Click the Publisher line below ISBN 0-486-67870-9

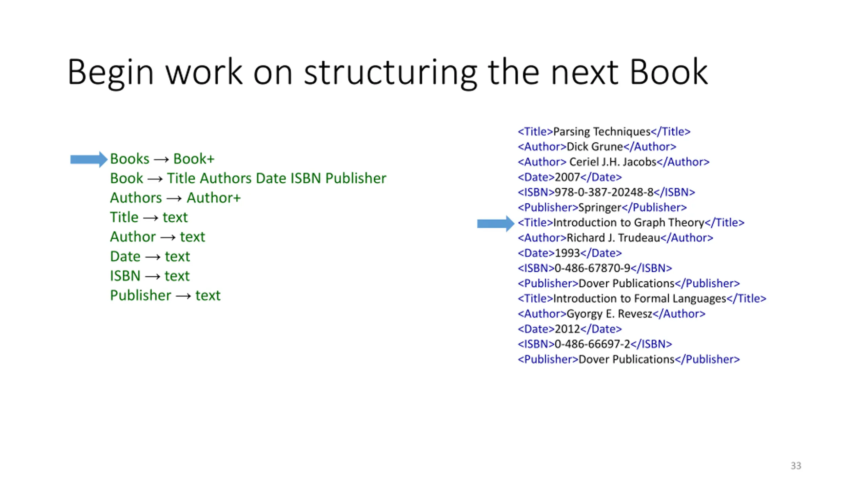click(629, 283)
